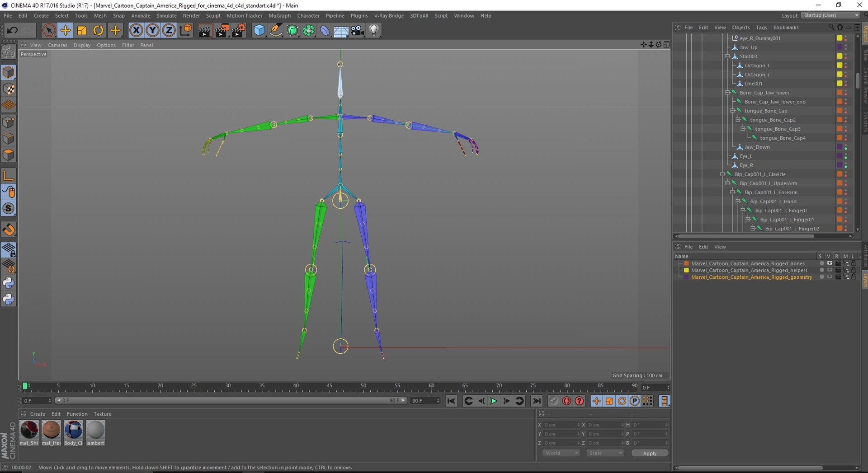
Task: Collapse the Star003 tree node
Action: (727, 56)
